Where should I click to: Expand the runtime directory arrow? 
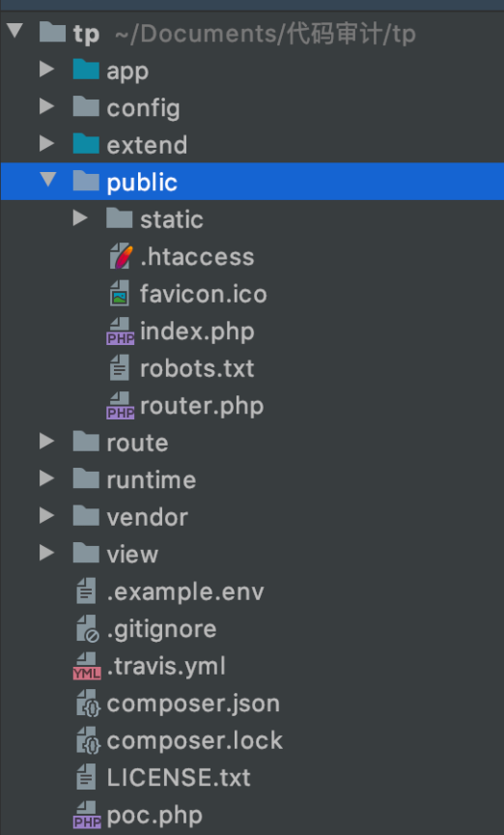47,478
